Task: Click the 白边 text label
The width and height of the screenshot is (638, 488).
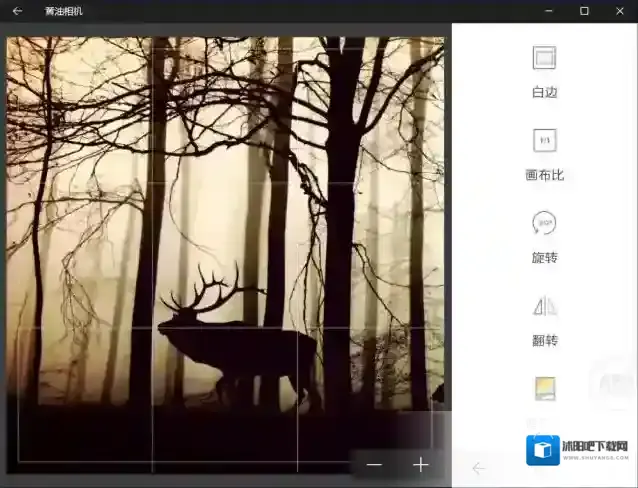Action: click(544, 92)
